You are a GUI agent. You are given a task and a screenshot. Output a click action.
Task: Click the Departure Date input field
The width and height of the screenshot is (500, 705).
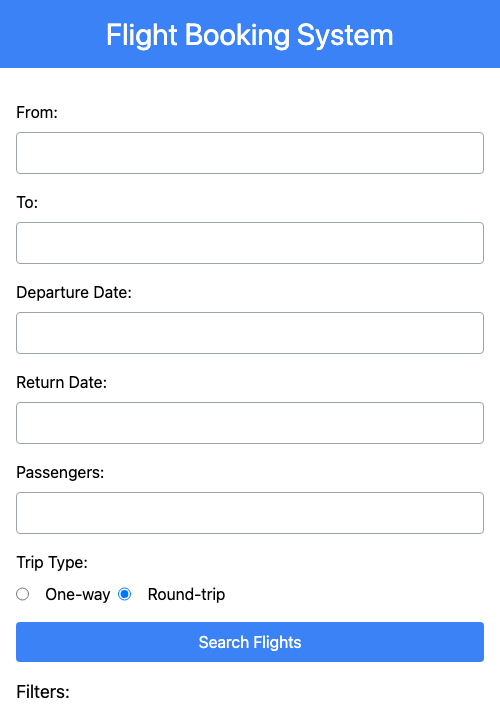250,333
